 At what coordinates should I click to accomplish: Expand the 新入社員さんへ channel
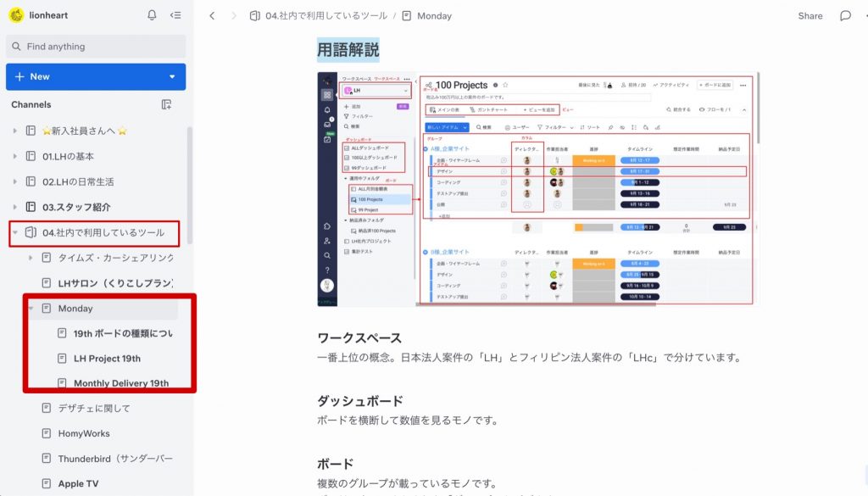point(14,131)
